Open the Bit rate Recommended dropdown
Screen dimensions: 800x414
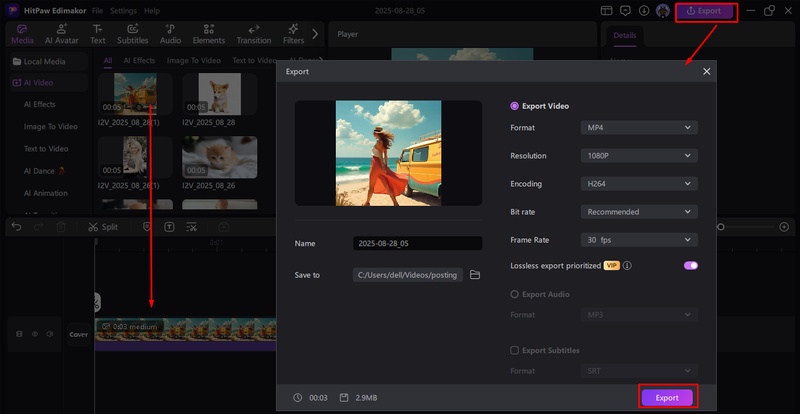[x=639, y=212]
